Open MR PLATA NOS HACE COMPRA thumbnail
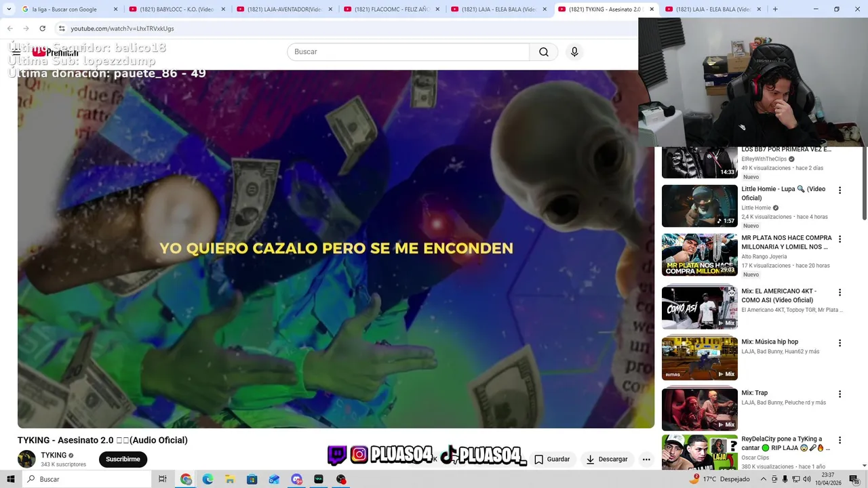Image resolution: width=868 pixels, height=488 pixels. (699, 255)
